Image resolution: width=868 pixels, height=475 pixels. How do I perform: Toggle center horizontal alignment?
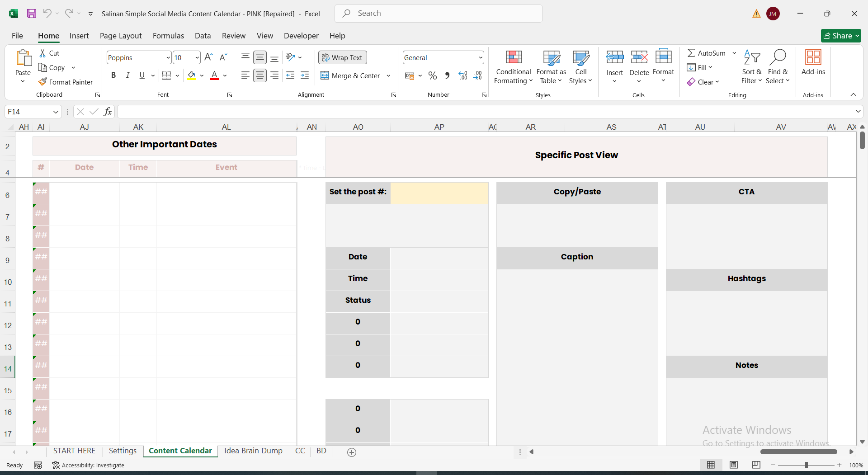[x=260, y=75]
